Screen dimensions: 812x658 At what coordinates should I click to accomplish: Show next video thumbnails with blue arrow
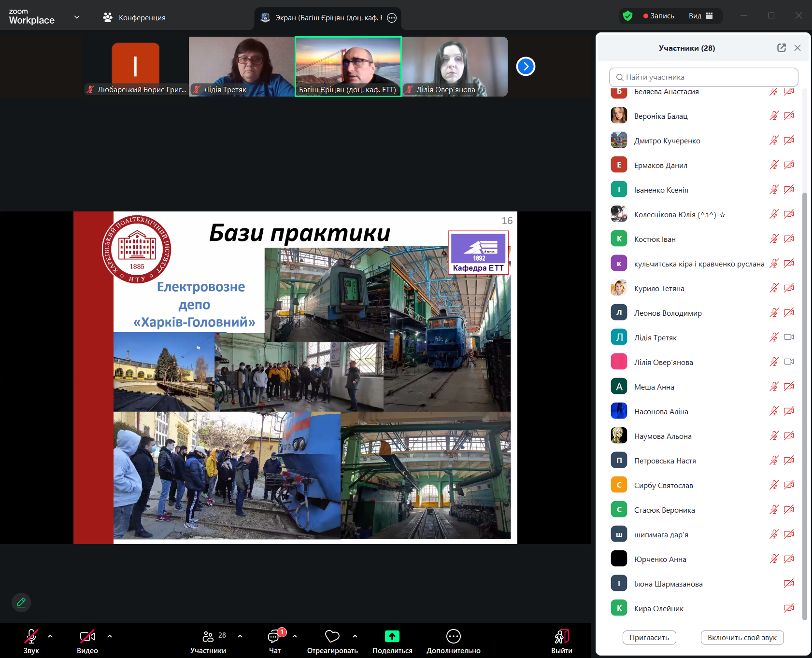[x=526, y=67]
